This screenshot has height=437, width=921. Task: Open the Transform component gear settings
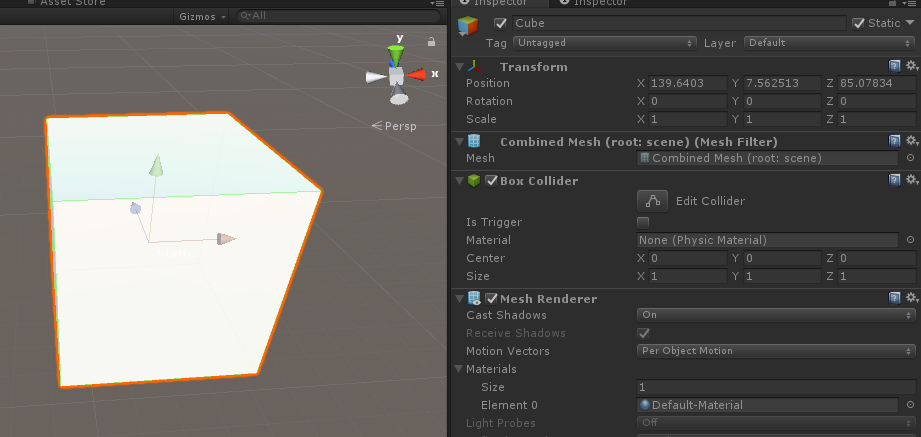tap(910, 66)
